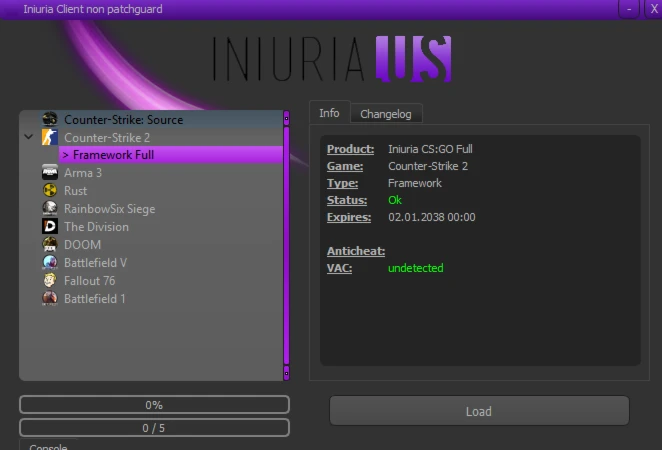Click the game list scrollbar up arrow
Screen dimensions: 662x450
[286, 119]
